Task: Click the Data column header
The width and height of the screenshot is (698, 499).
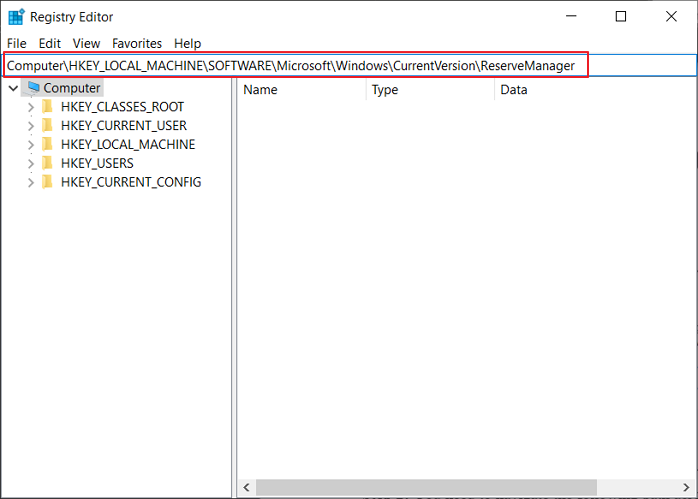Action: [x=596, y=89]
